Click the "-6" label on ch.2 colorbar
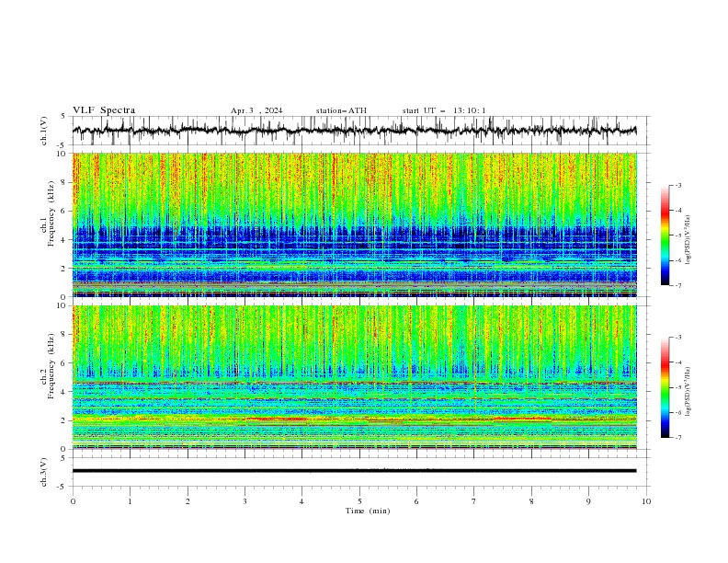This screenshot has width=728, height=563. 678,412
